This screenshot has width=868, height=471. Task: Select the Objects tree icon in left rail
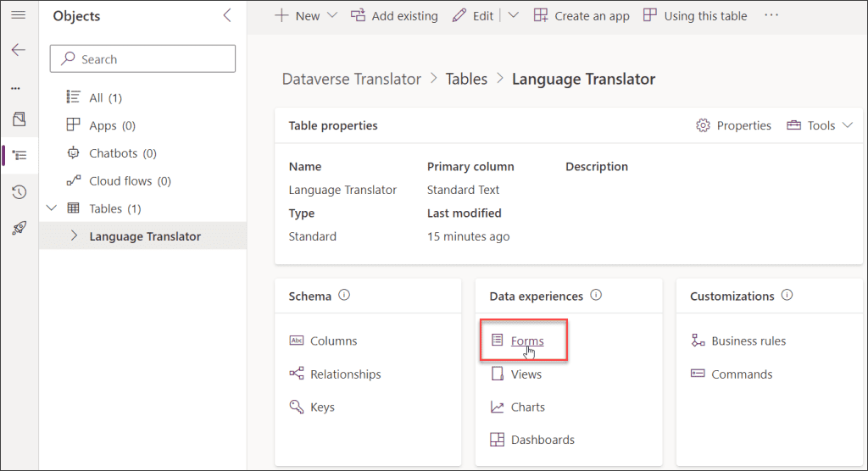coord(19,156)
